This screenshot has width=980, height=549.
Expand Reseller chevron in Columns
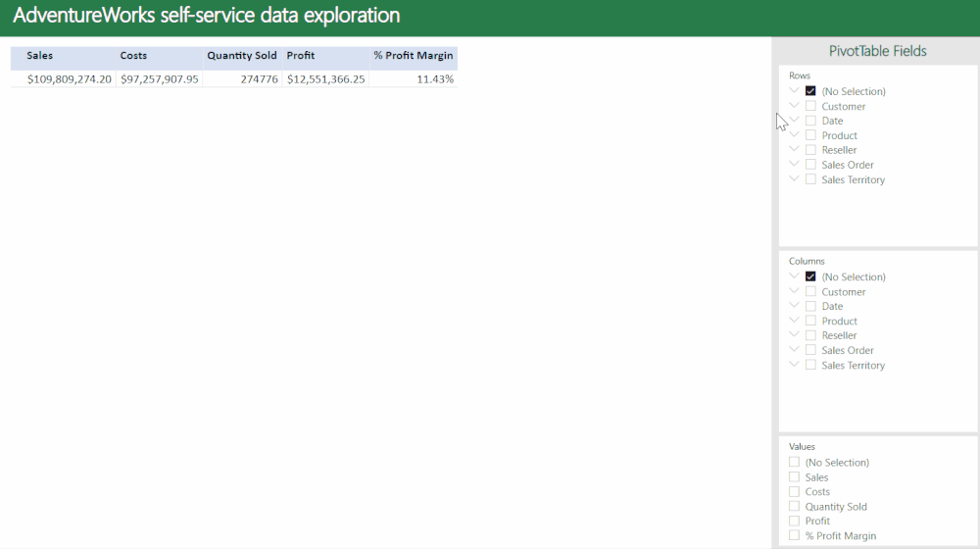(x=795, y=335)
